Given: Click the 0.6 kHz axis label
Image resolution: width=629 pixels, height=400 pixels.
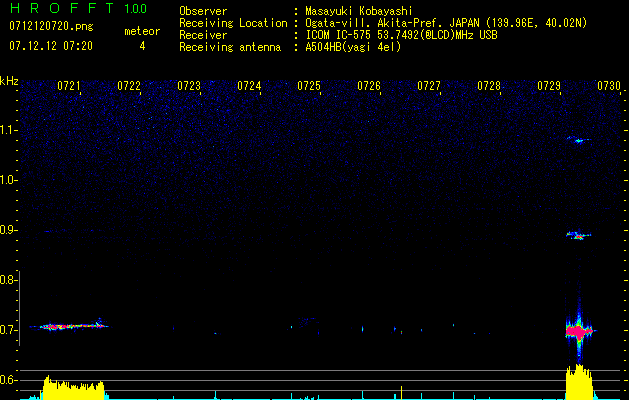Looking at the screenshot, I should click(8, 380).
